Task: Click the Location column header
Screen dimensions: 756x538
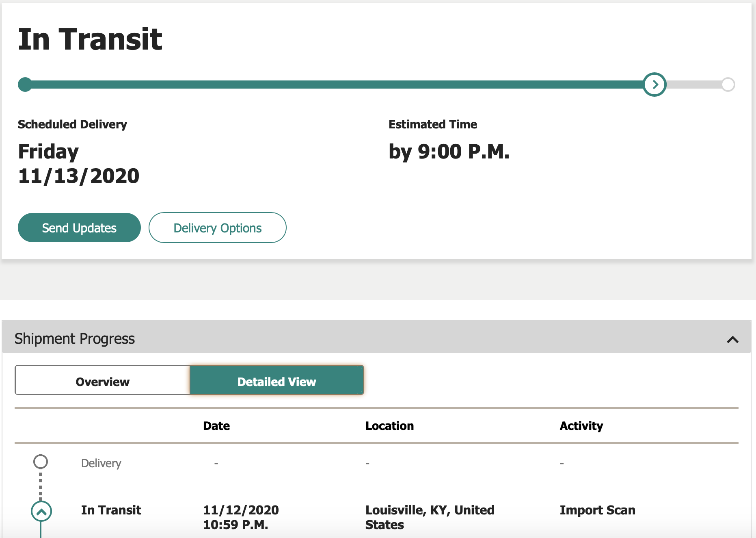Action: click(389, 426)
